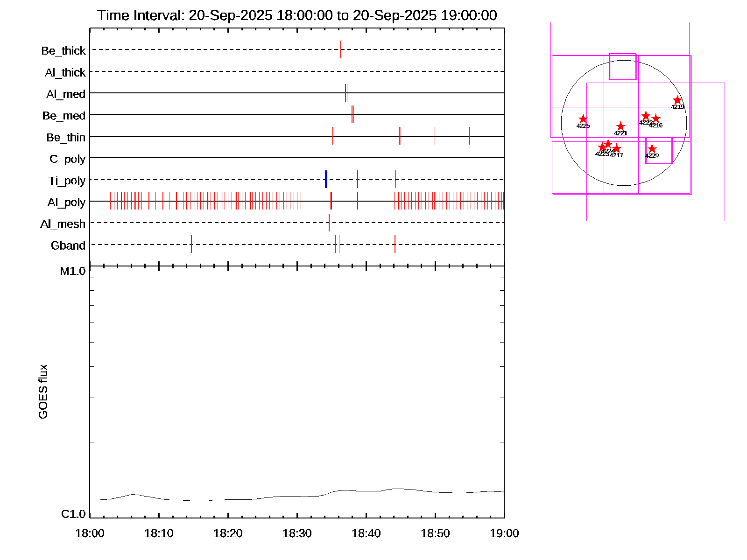Click the Be_thick filter label
The height and width of the screenshot is (560, 747).
pos(63,51)
